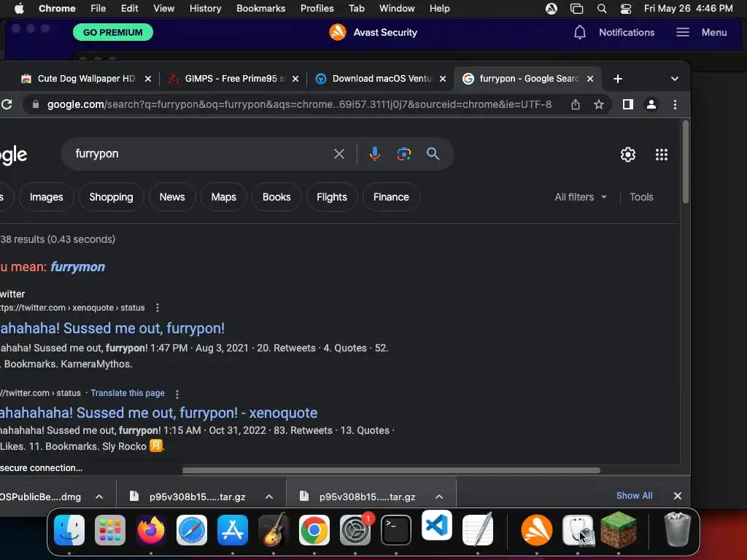Filter results by News

tap(172, 197)
